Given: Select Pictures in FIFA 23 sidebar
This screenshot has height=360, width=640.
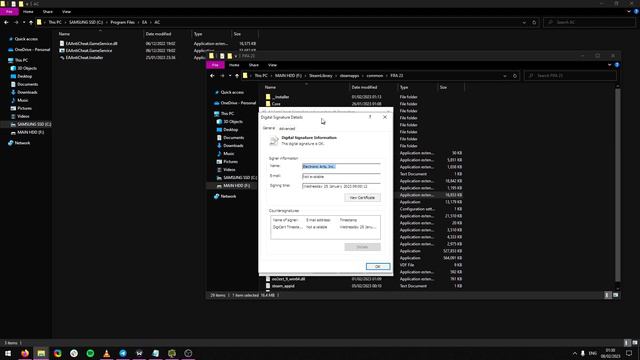Looking at the screenshot, I should pos(230,162).
